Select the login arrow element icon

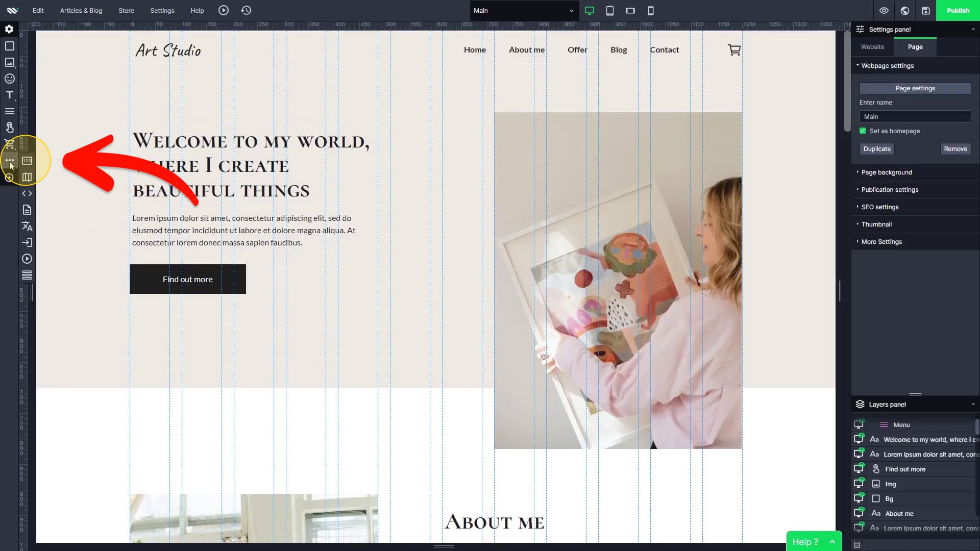[x=27, y=242]
